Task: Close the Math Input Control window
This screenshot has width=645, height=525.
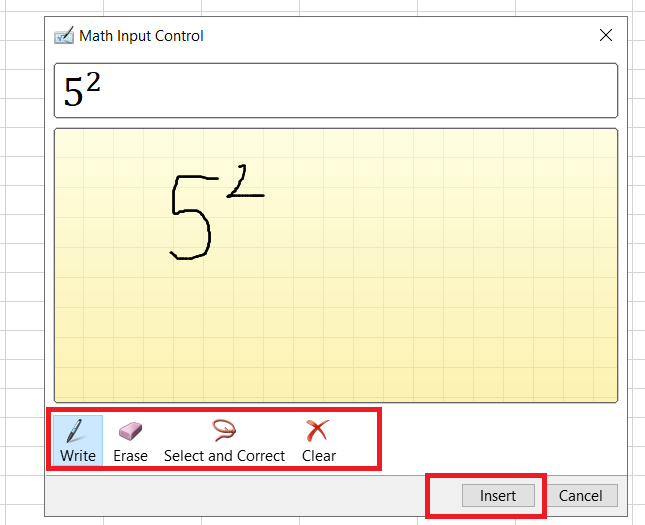Action: pyautogui.click(x=606, y=35)
